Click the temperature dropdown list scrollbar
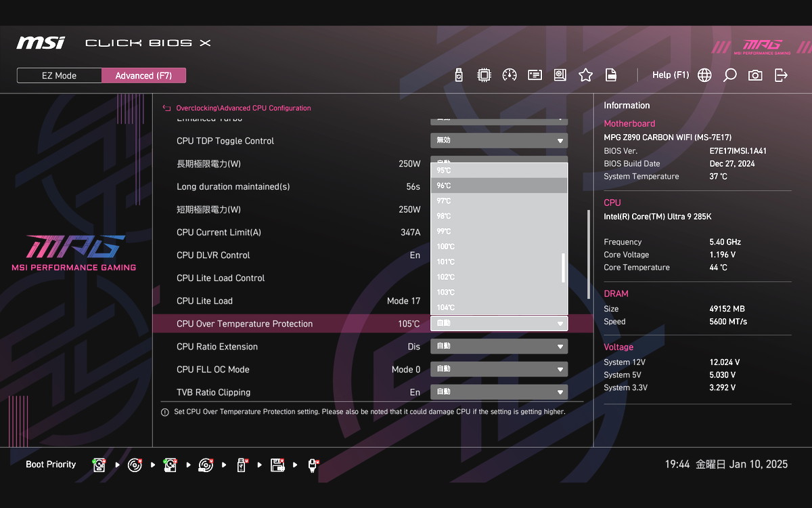The width and height of the screenshot is (812, 508). click(x=564, y=268)
